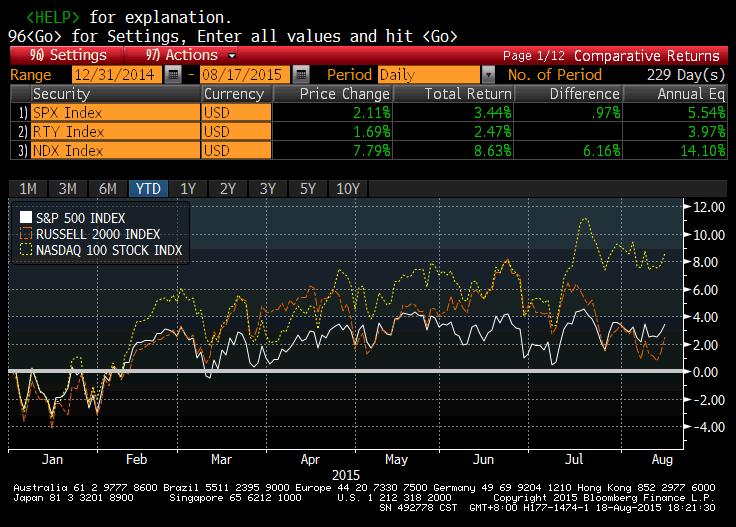Click RTY annual equivalent value 3.97%

[706, 131]
